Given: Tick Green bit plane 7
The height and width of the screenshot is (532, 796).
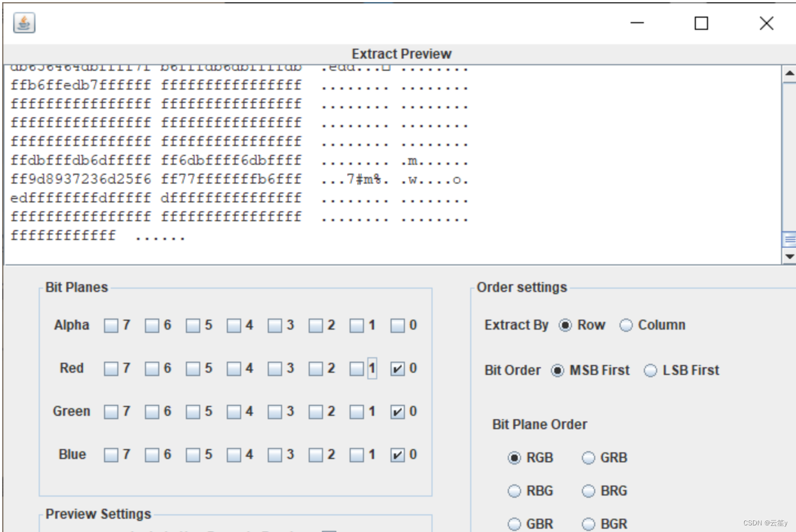Looking at the screenshot, I should click(x=111, y=412).
